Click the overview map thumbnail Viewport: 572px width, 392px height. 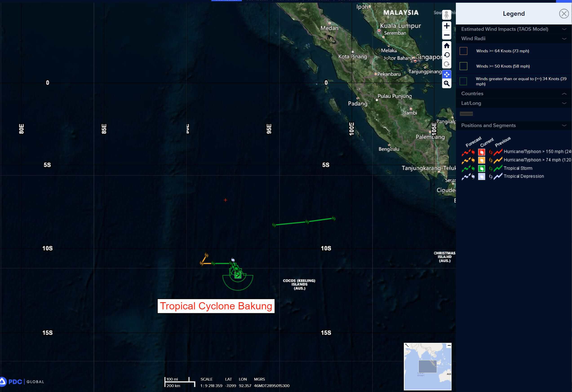tap(428, 366)
